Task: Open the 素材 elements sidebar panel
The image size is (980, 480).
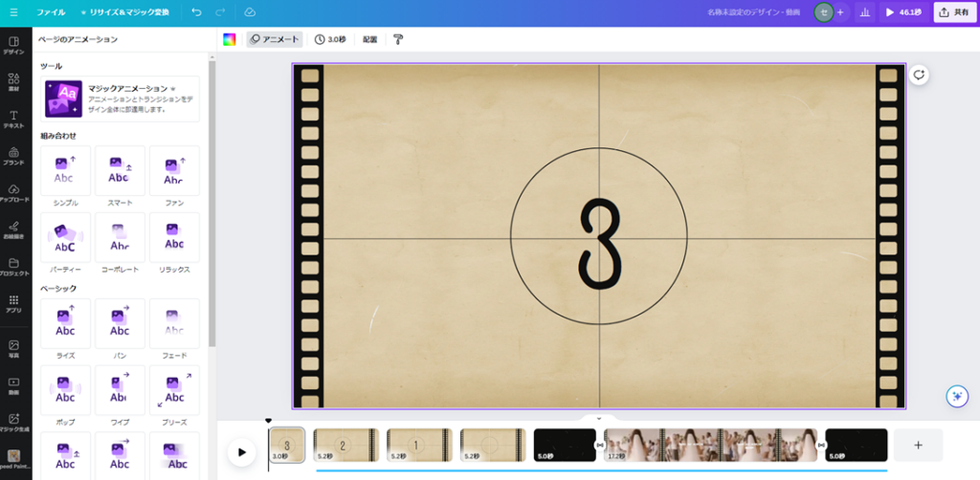Action: pyautogui.click(x=13, y=82)
